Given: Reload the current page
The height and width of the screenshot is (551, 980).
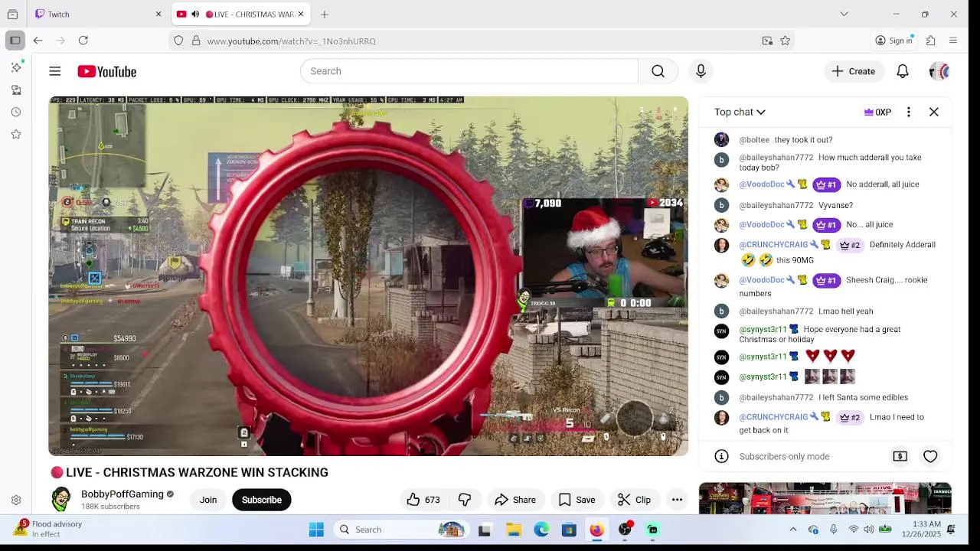Looking at the screenshot, I should (x=83, y=41).
